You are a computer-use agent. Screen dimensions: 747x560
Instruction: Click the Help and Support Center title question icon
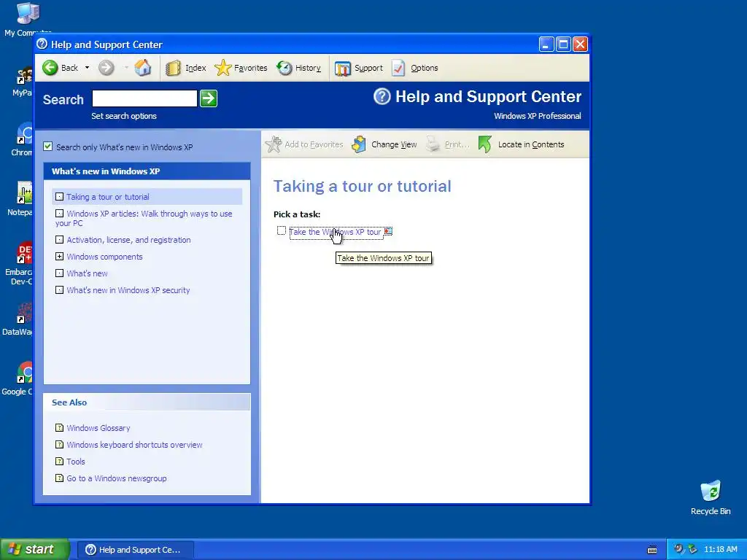[x=42, y=44]
